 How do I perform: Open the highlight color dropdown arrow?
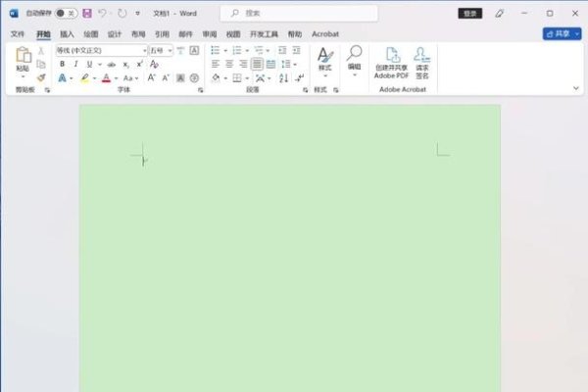[x=94, y=78]
